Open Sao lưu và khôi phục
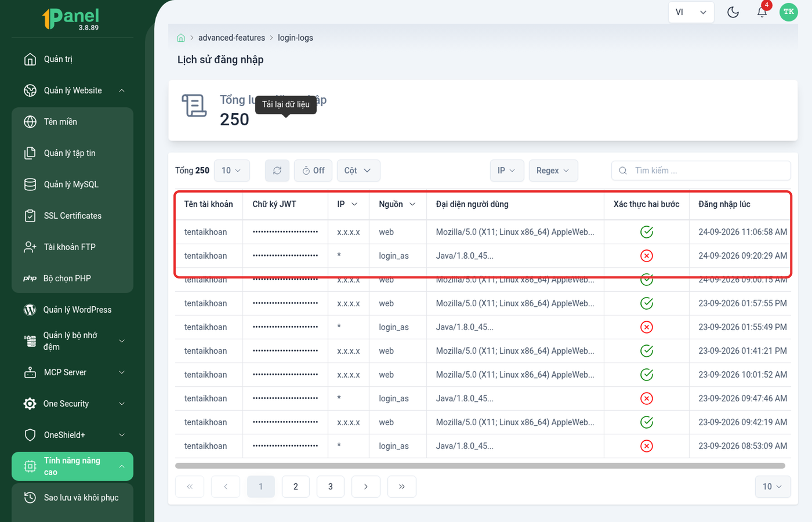Screen dimensions: 812x522 click(x=72, y=498)
